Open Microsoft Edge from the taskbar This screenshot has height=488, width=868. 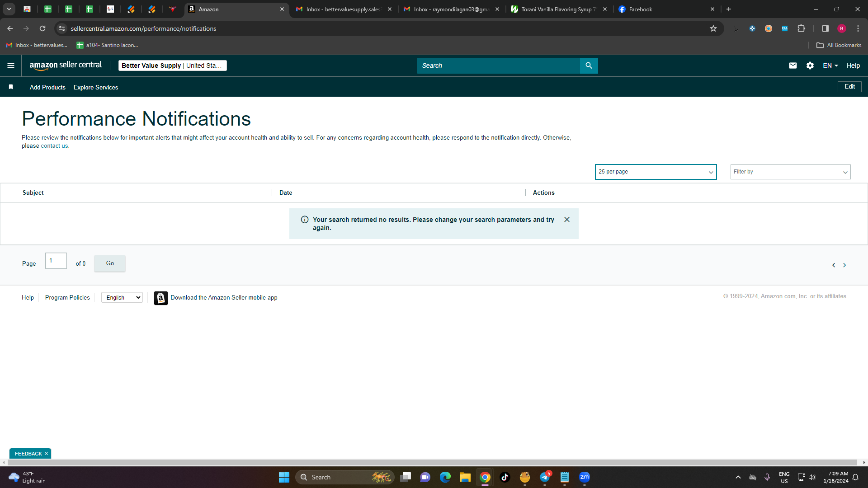pyautogui.click(x=445, y=477)
